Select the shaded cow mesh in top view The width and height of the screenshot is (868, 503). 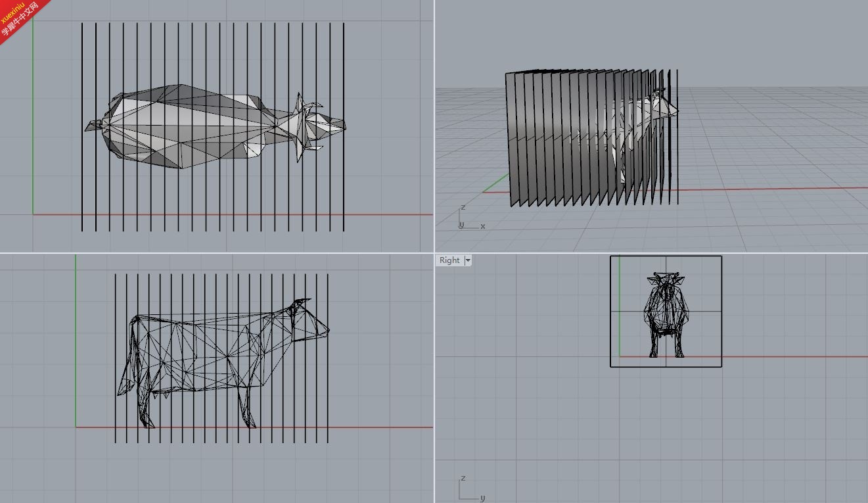pyautogui.click(x=215, y=126)
